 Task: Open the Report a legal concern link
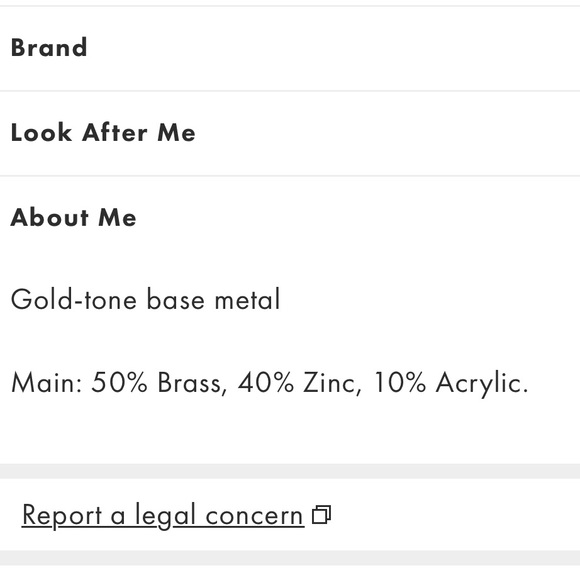pos(163,515)
